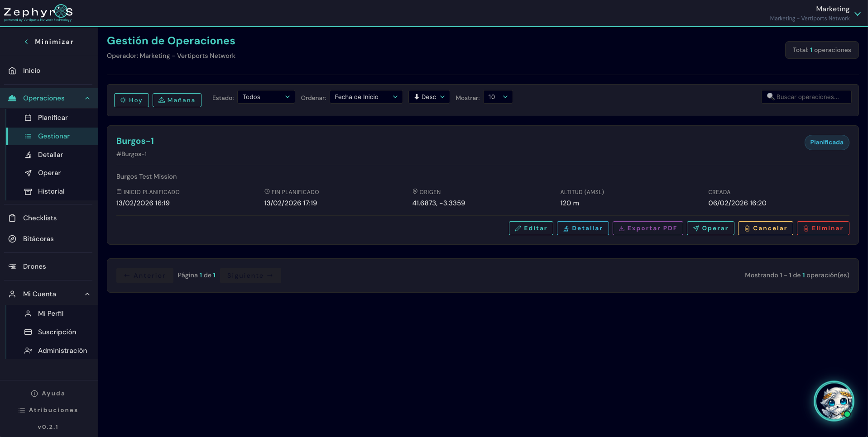Image resolution: width=868 pixels, height=437 pixels.
Task: Click the Inicio home icon in sidebar
Action: (x=13, y=71)
